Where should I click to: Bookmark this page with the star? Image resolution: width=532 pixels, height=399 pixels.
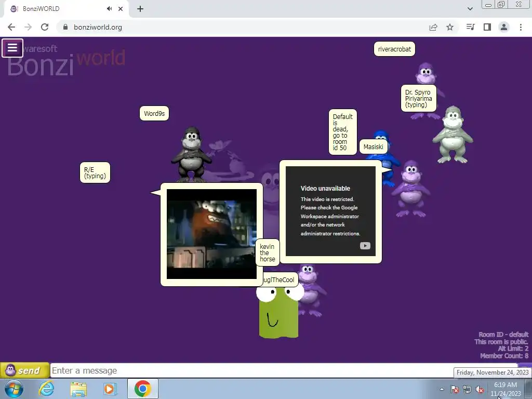(450, 27)
